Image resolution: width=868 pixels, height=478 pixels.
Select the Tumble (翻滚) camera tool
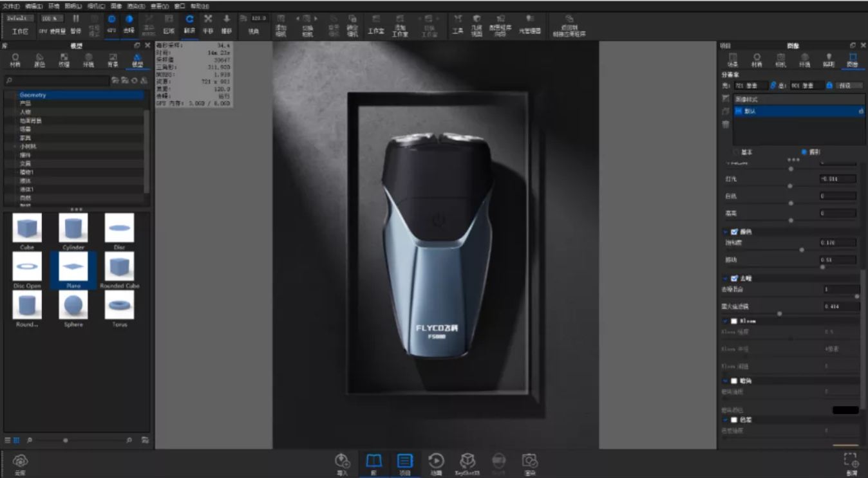coord(189,24)
